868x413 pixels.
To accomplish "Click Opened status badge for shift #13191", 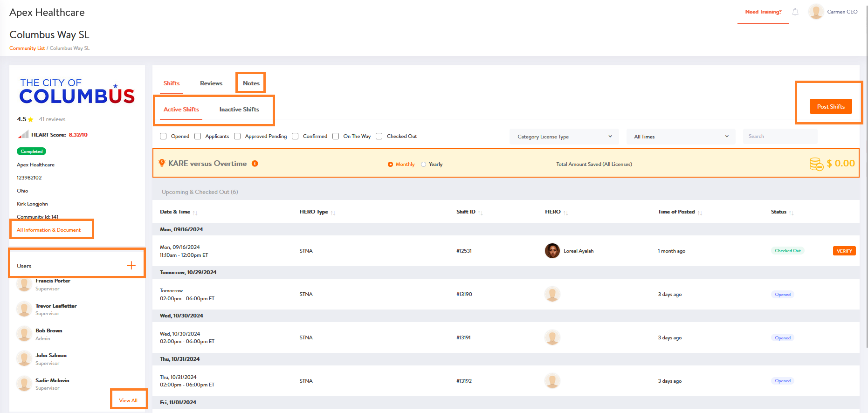I will 783,338.
